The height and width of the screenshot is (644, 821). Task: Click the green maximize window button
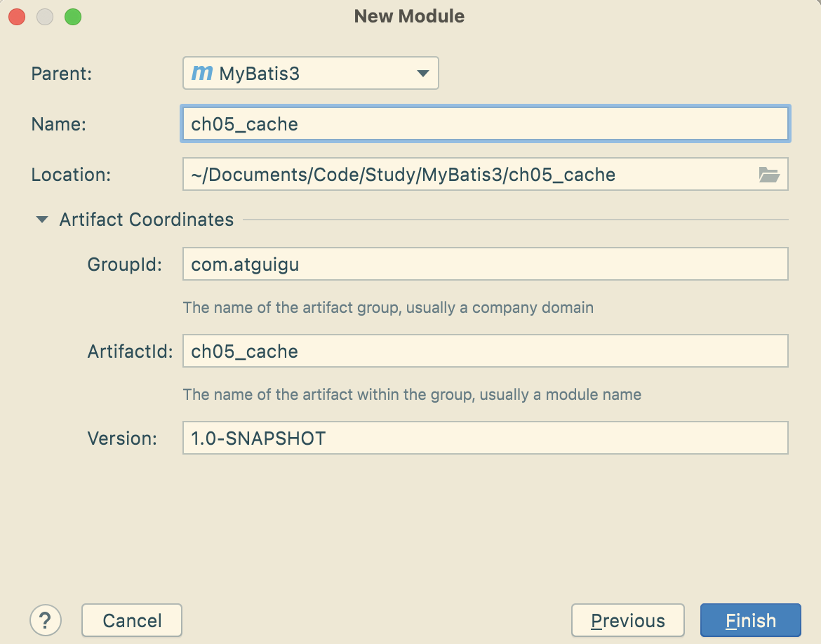coord(73,17)
